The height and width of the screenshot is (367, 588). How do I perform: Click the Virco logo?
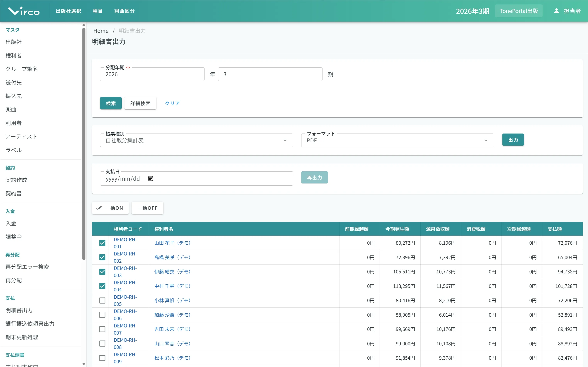(24, 11)
